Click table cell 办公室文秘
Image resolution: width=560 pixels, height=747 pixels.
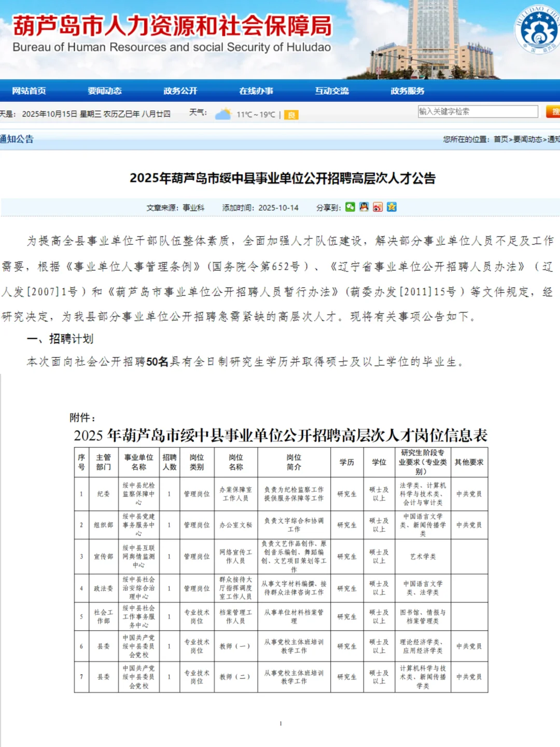[235, 525]
